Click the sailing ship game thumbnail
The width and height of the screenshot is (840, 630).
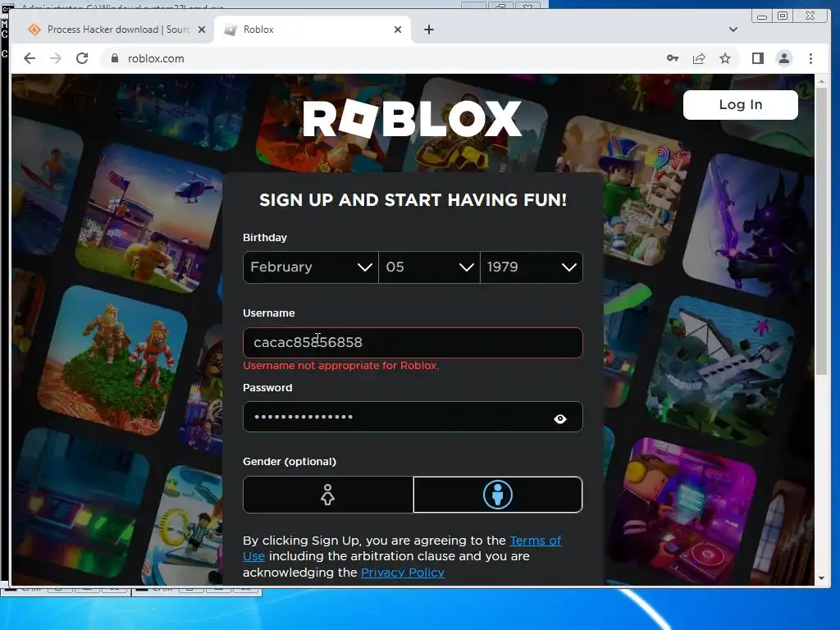[x=719, y=369]
